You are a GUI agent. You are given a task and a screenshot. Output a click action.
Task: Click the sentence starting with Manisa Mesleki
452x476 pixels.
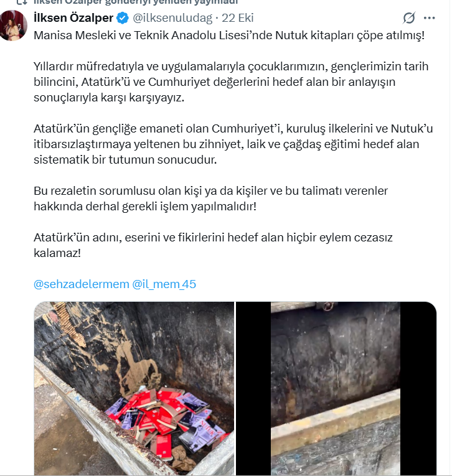click(229, 35)
